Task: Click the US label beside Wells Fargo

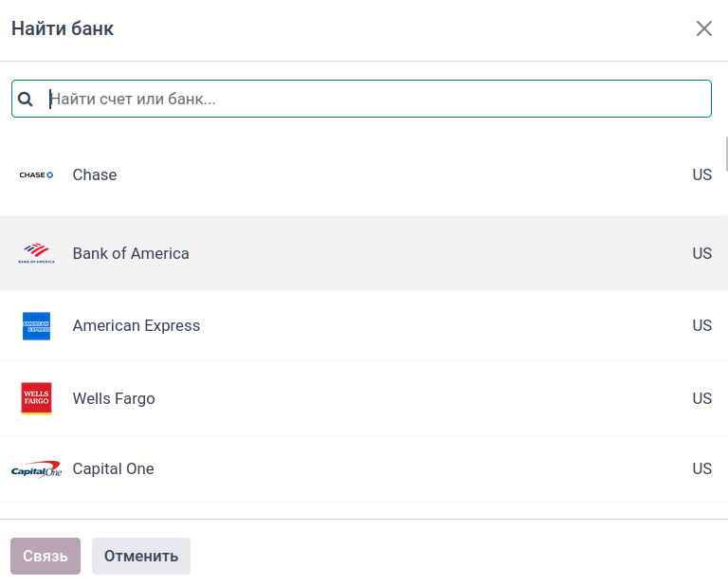Action: pos(701,398)
